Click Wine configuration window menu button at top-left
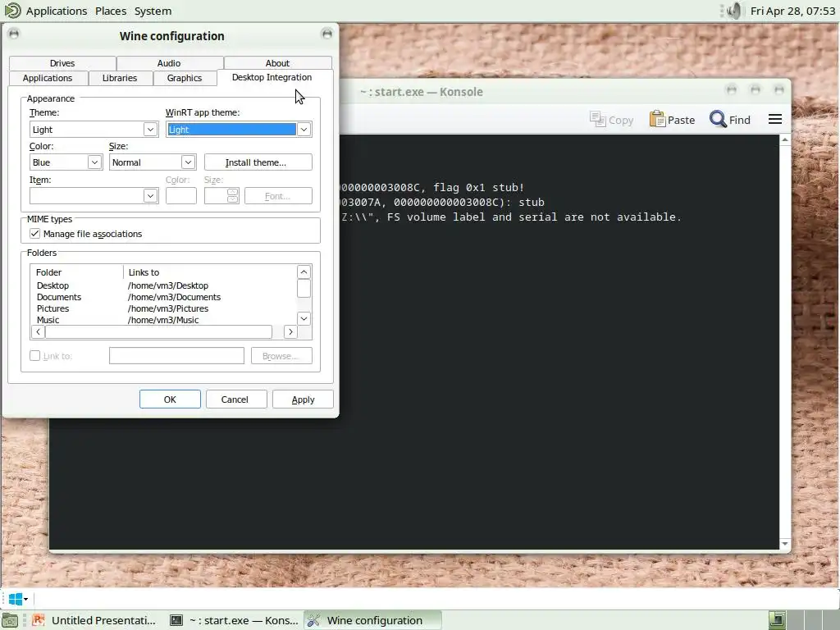This screenshot has height=630, width=840. (14, 34)
